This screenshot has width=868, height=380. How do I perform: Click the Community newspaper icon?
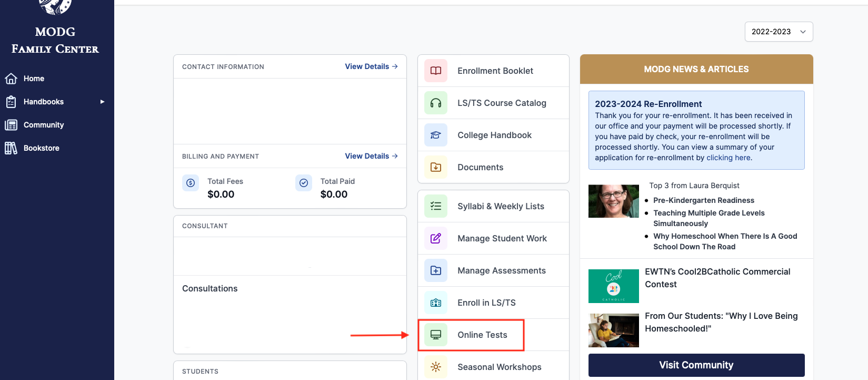[11, 125]
